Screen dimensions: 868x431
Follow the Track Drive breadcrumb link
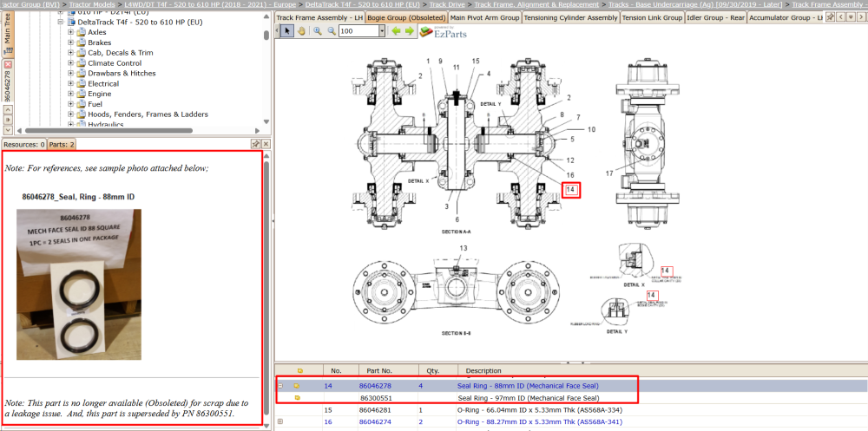447,4
